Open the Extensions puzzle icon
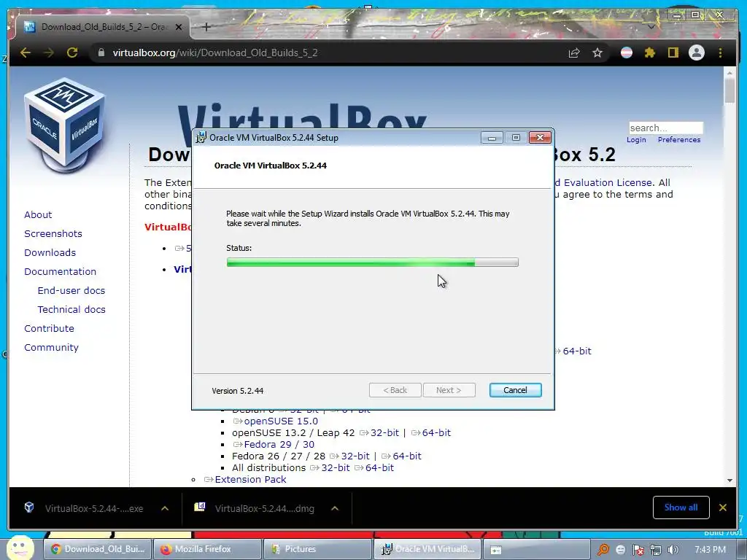 click(650, 52)
